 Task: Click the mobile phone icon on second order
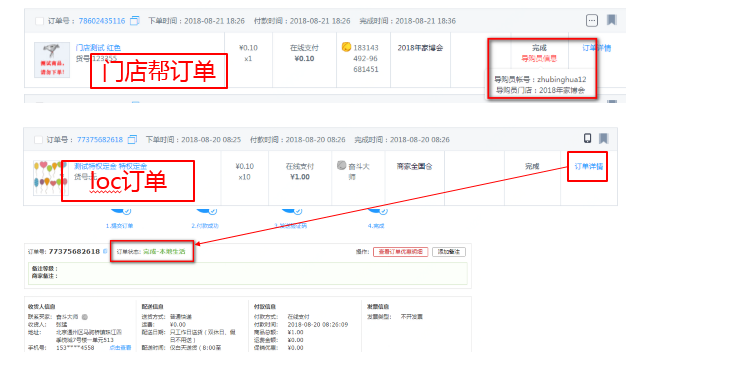click(587, 138)
